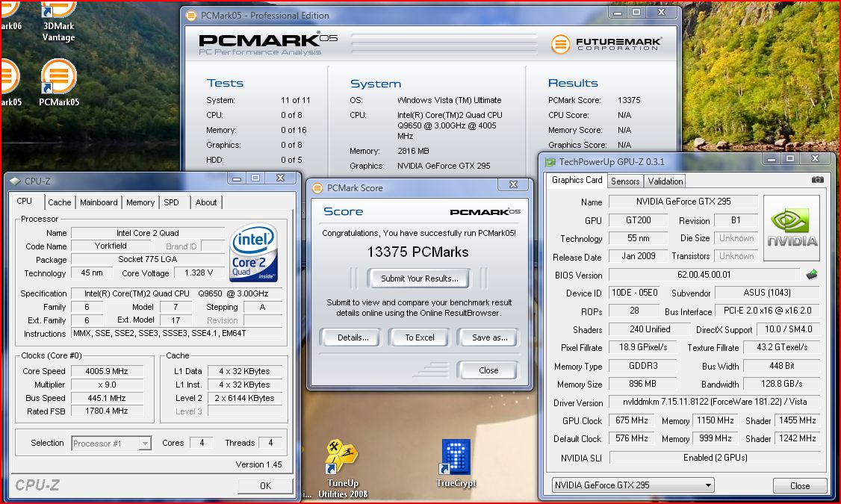Click the PCMark Score dialog title icon
Screen dimensions: 841x504
tap(317, 188)
